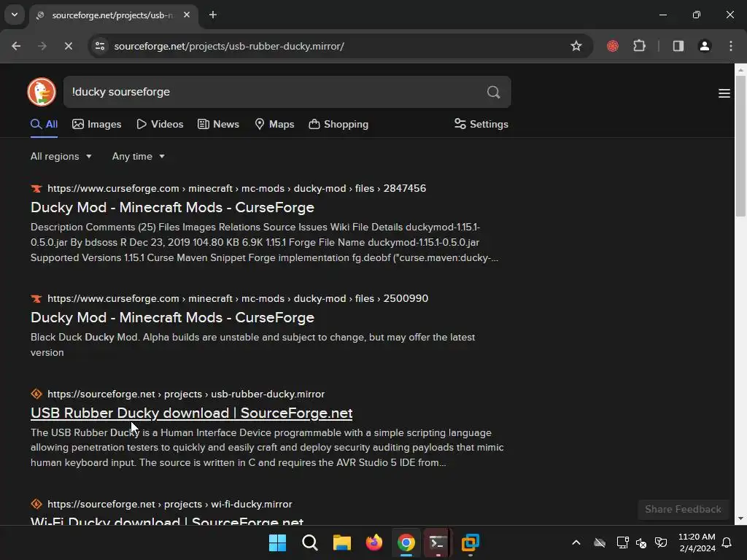Bookmark this page with star icon
This screenshot has height=560, width=747.
click(x=576, y=46)
